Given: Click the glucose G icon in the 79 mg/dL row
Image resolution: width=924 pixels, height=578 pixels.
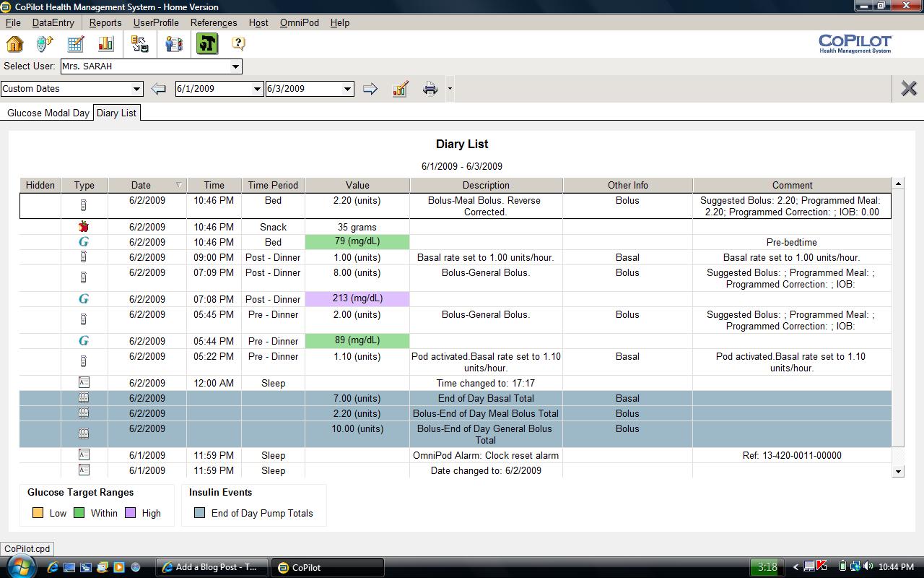Looking at the screenshot, I should click(84, 242).
